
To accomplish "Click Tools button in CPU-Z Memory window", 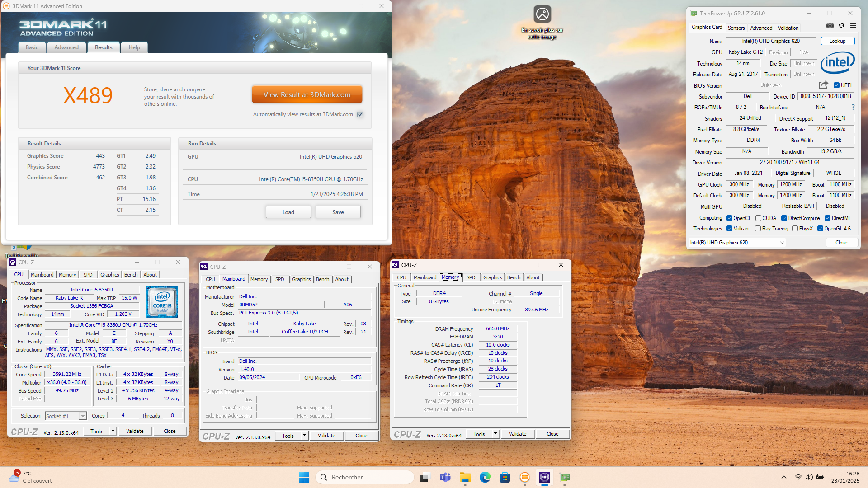I will (479, 434).
